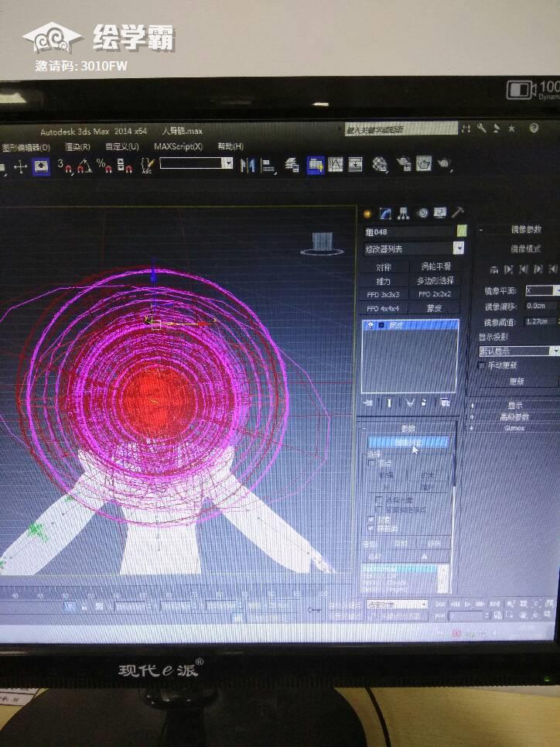Apply the 蒙皮 modifier button

(435, 308)
